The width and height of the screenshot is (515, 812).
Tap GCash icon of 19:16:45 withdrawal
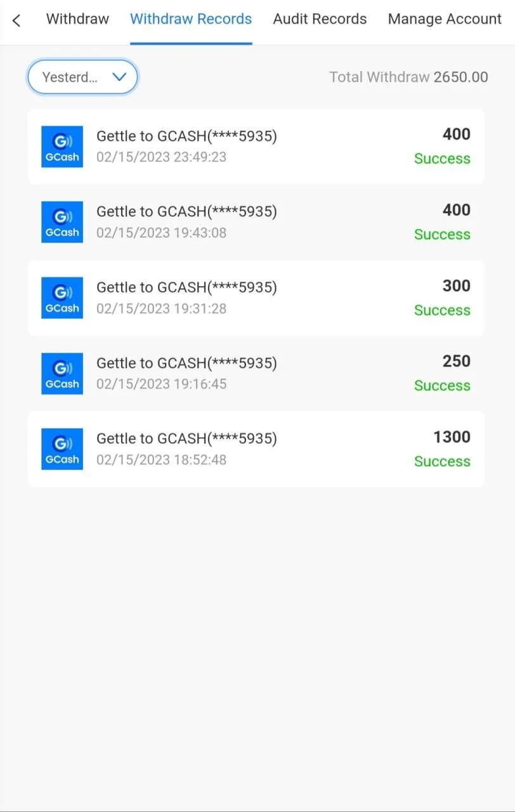(62, 374)
